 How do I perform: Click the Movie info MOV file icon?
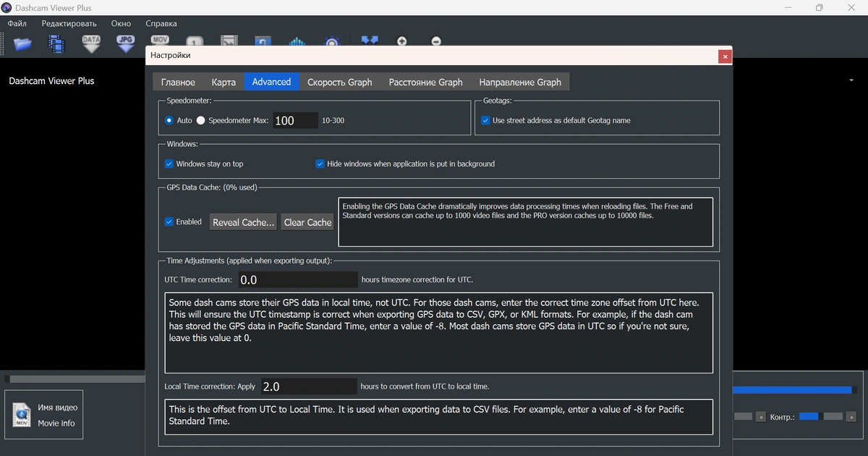click(x=22, y=415)
